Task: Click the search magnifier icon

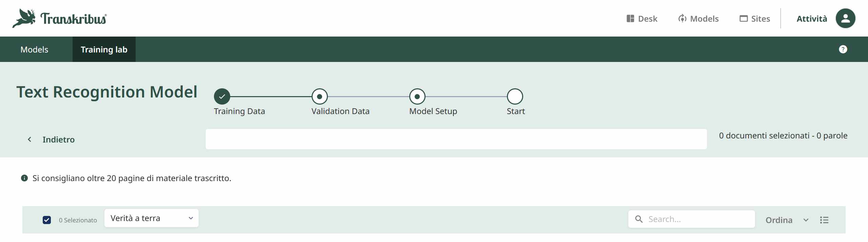Action: [639, 219]
